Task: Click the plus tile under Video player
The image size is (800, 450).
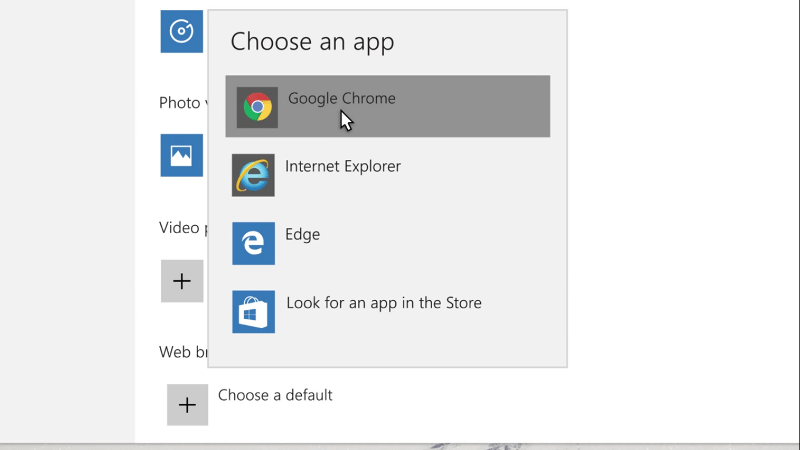Action: tap(182, 281)
